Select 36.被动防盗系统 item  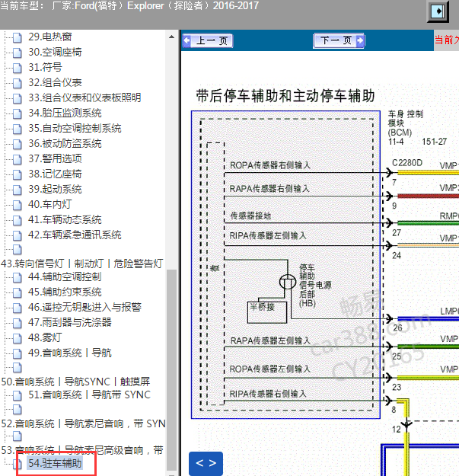click(65, 144)
